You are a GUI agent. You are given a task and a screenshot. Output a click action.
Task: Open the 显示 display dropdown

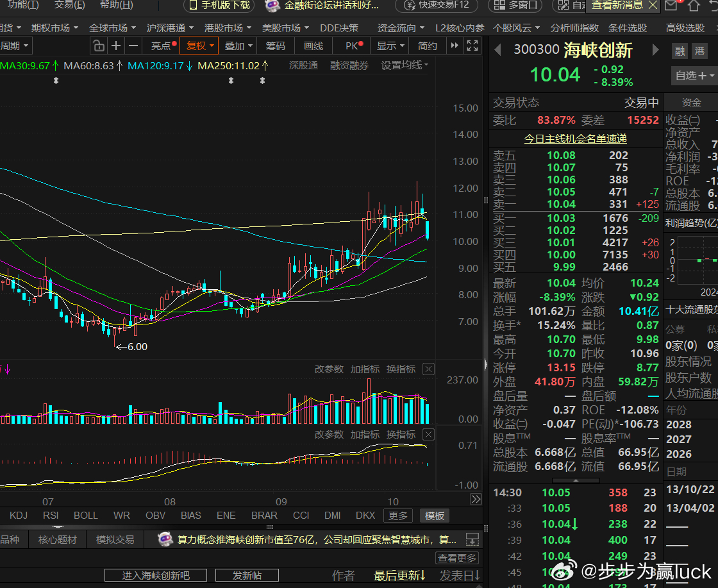click(x=390, y=46)
